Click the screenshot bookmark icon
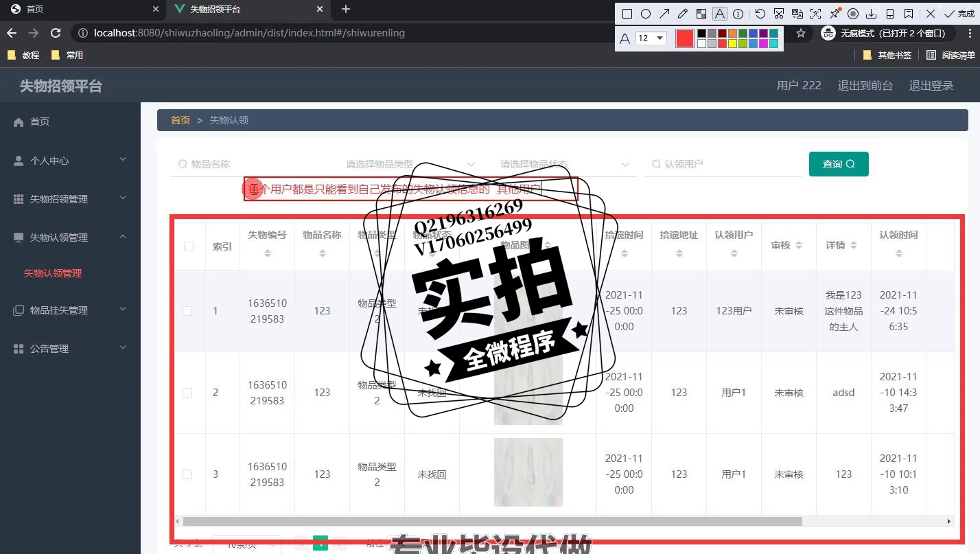The width and height of the screenshot is (980, 554). [x=909, y=14]
